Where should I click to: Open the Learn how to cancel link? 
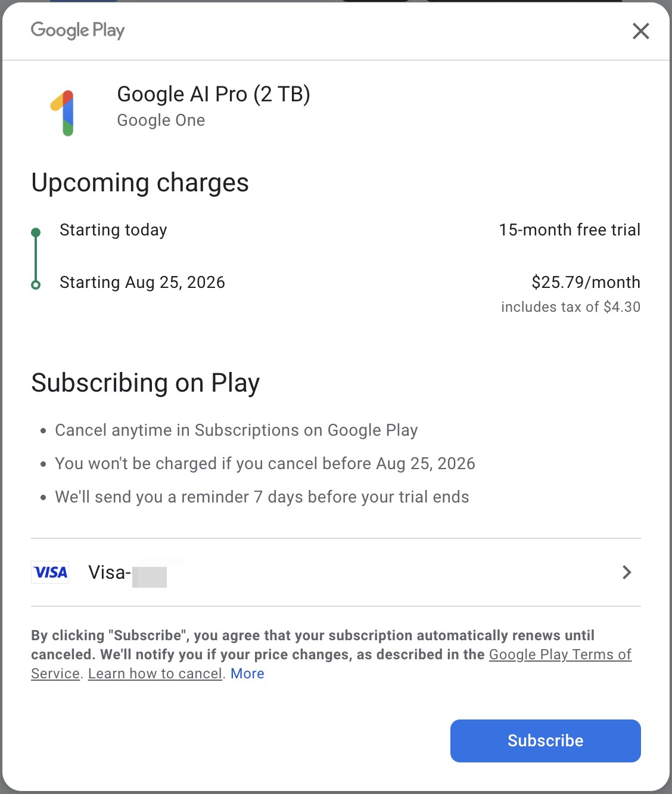click(x=155, y=674)
